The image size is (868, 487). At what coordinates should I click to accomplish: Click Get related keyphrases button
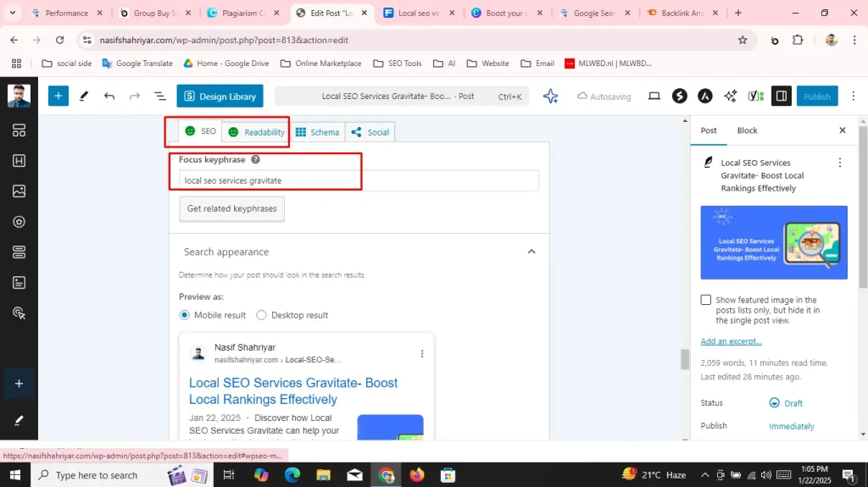(x=231, y=208)
